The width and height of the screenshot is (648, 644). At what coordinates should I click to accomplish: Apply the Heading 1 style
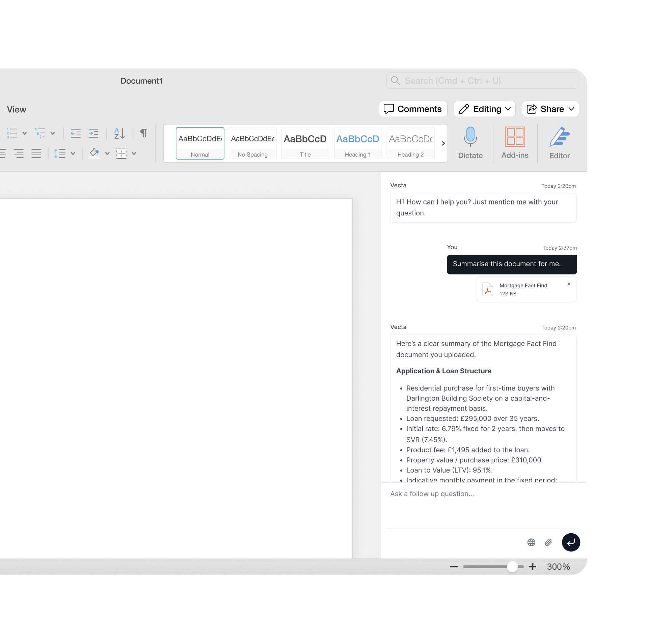click(358, 143)
